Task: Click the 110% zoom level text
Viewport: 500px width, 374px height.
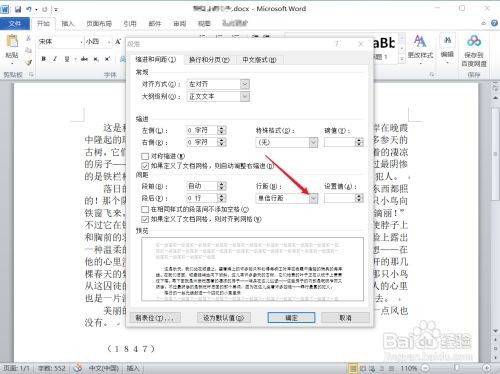Action: tap(409, 368)
